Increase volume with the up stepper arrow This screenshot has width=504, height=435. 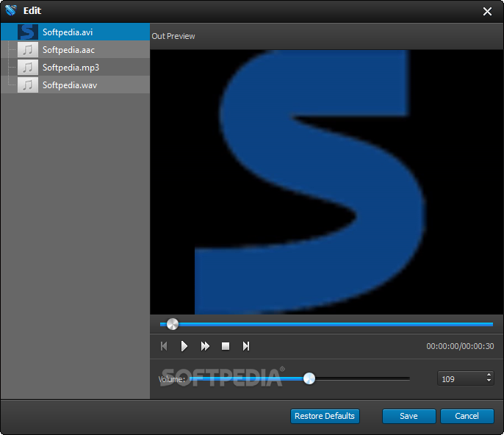pyautogui.click(x=489, y=375)
